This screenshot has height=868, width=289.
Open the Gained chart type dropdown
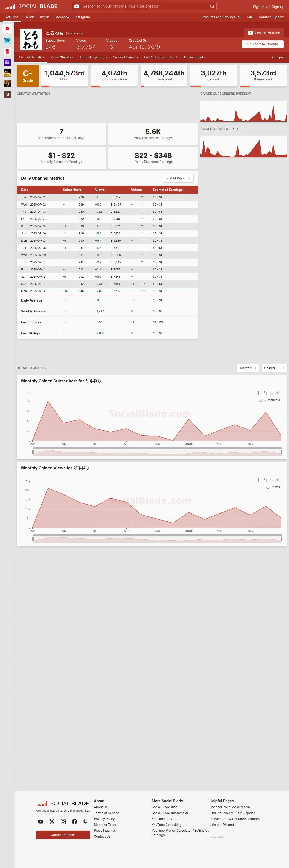point(274,368)
